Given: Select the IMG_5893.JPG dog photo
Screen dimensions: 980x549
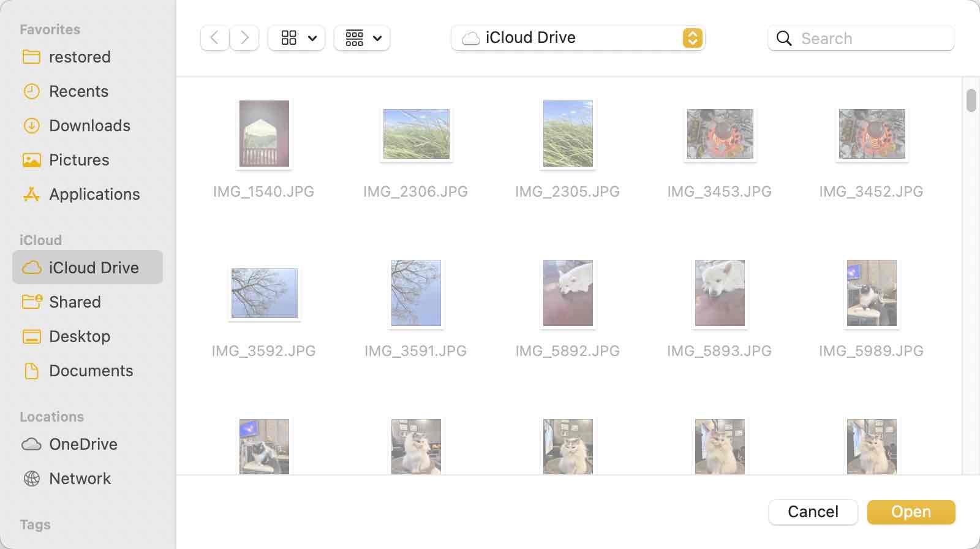Looking at the screenshot, I should coord(720,293).
